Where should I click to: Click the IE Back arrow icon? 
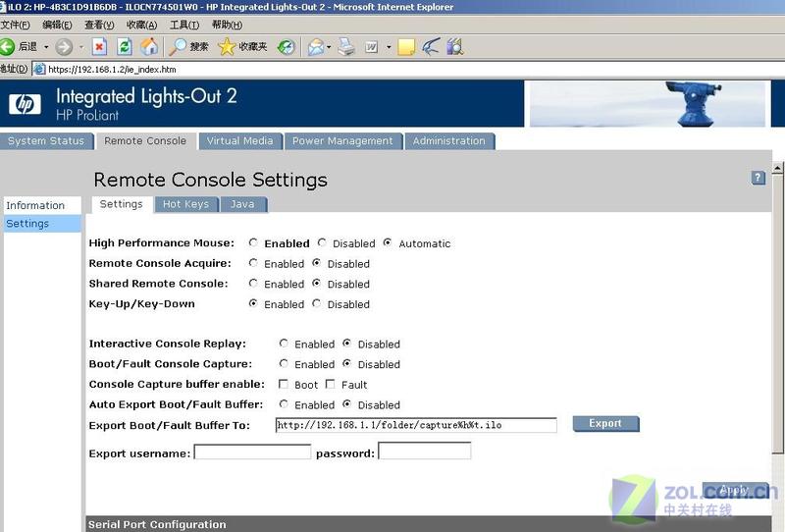pos(7,47)
